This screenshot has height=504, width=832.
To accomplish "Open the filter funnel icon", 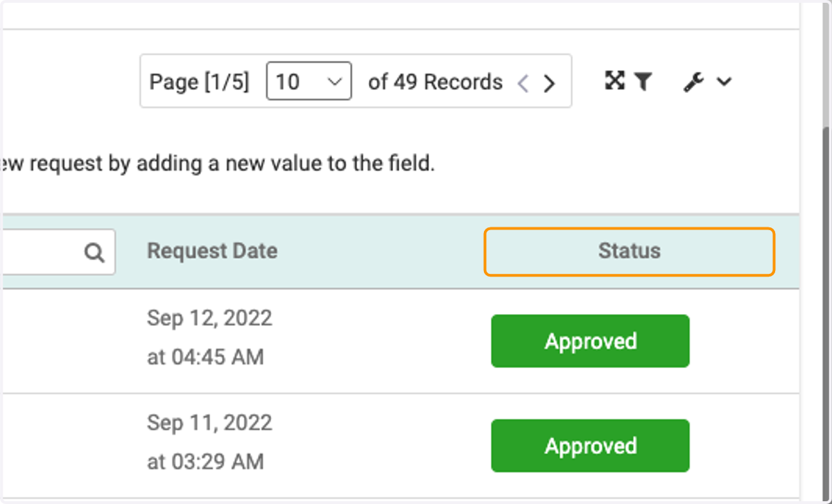I will (x=643, y=82).
